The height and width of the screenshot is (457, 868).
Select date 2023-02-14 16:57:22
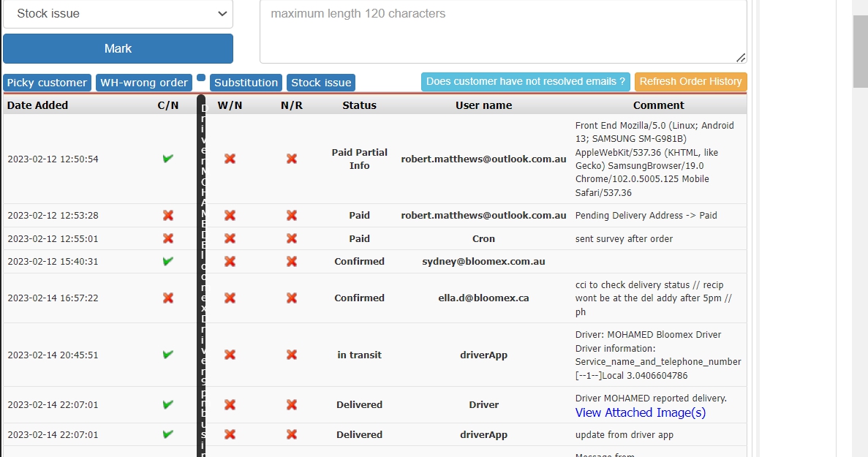click(x=53, y=298)
